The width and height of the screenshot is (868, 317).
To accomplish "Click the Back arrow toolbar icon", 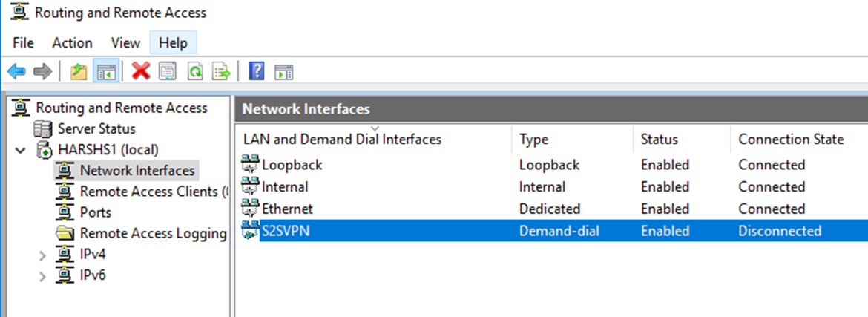I will click(x=16, y=71).
